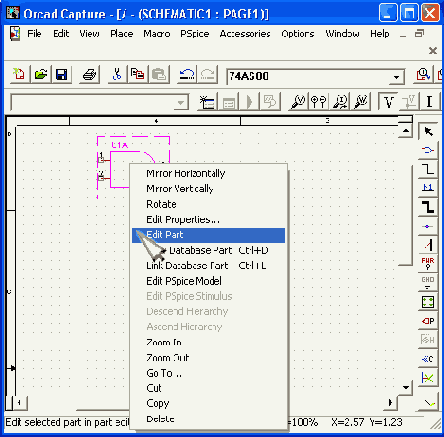The width and height of the screenshot is (444, 437).
Task: Toggle the Enable Bias Current Display I button
Action: [x=429, y=102]
